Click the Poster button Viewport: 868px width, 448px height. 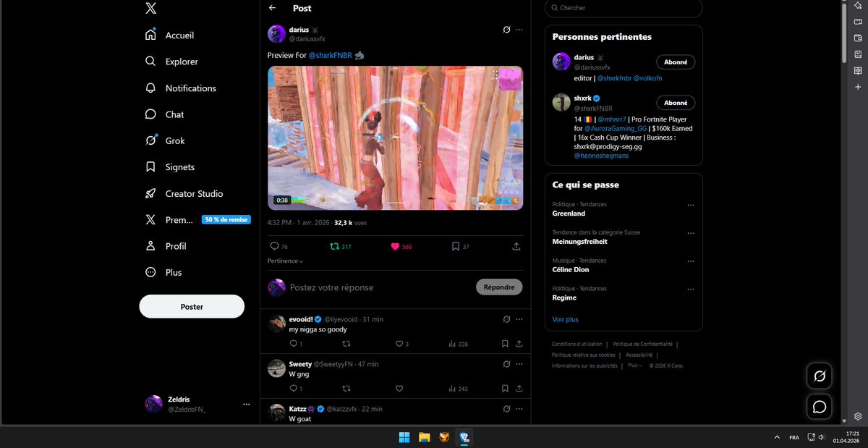point(191,306)
